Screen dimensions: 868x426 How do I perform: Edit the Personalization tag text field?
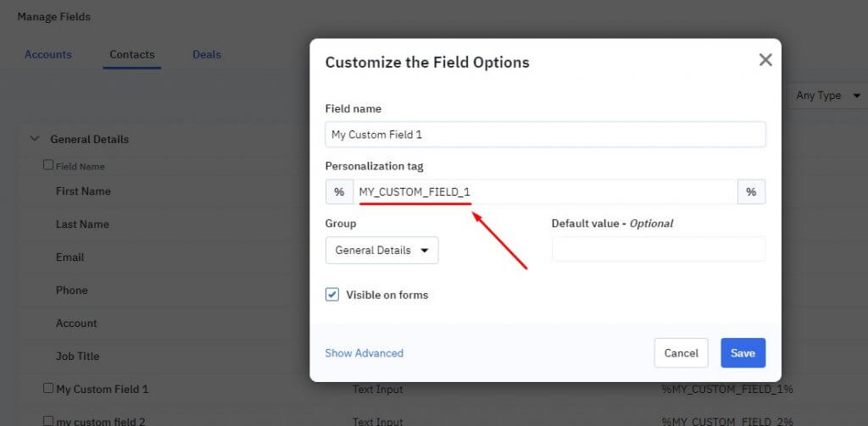[545, 192]
